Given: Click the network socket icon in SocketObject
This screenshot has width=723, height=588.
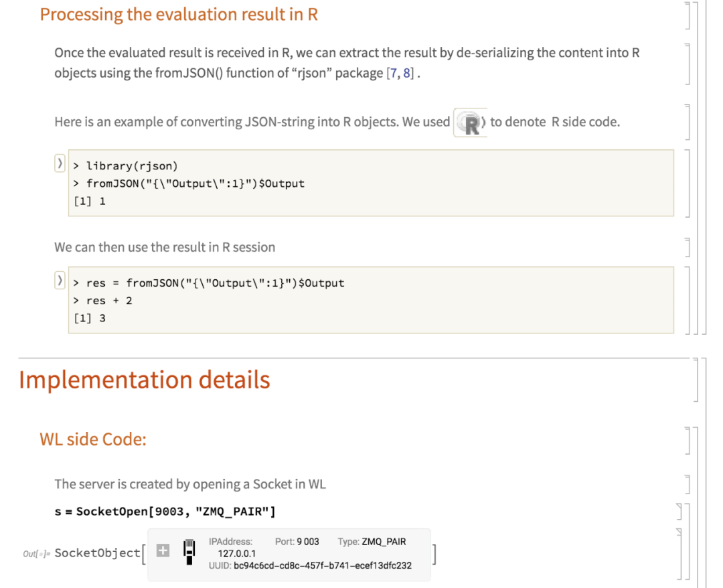Looking at the screenshot, I should pyautogui.click(x=189, y=550).
